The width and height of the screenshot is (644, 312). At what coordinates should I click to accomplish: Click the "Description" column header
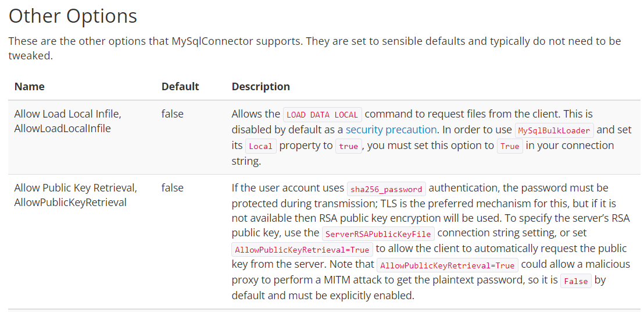click(x=260, y=86)
